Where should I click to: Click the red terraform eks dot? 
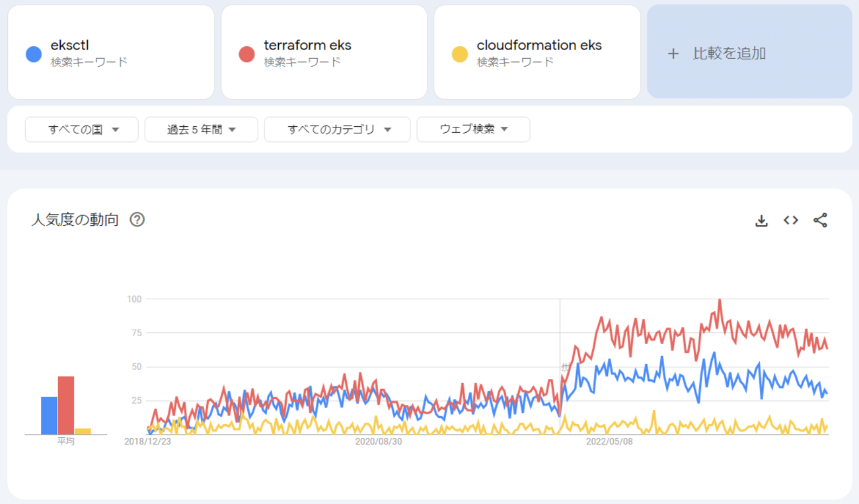[x=247, y=54]
